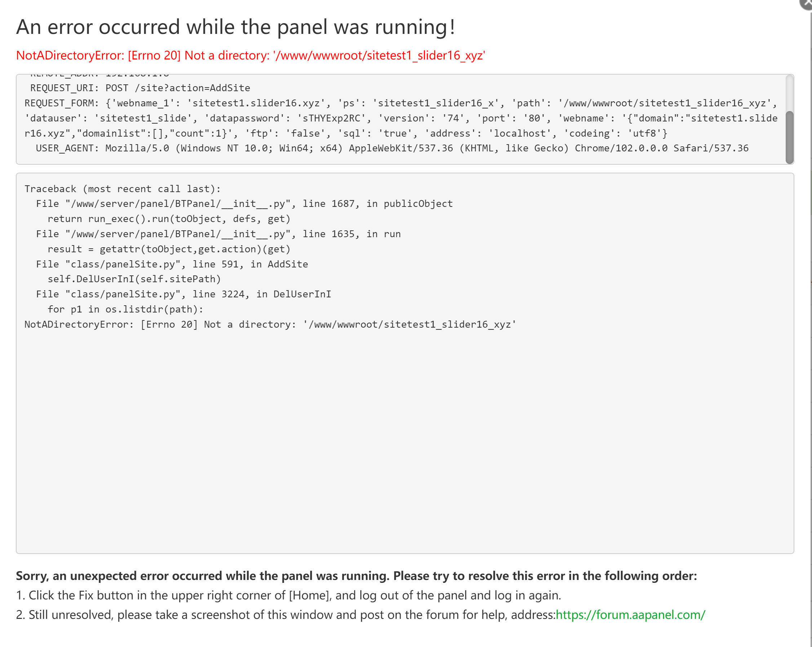812x647 pixels.
Task: Click the 'An error occurred' heading
Action: pyautogui.click(x=235, y=27)
